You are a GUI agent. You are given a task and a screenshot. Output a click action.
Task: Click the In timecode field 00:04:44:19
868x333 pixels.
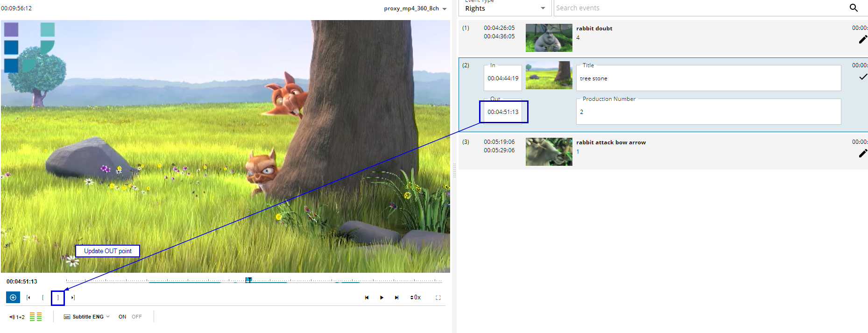[x=503, y=78]
